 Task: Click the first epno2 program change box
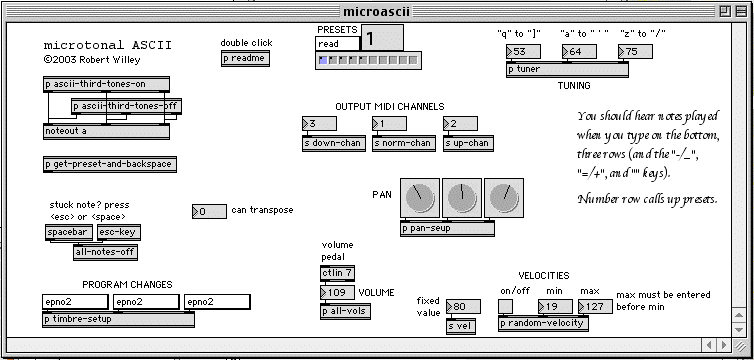(75, 302)
